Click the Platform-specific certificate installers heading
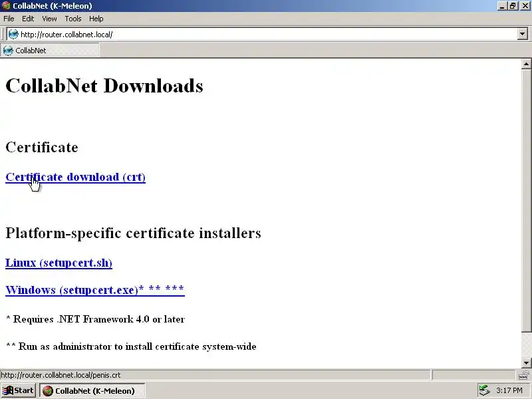Image resolution: width=532 pixels, height=399 pixels. pos(134,233)
